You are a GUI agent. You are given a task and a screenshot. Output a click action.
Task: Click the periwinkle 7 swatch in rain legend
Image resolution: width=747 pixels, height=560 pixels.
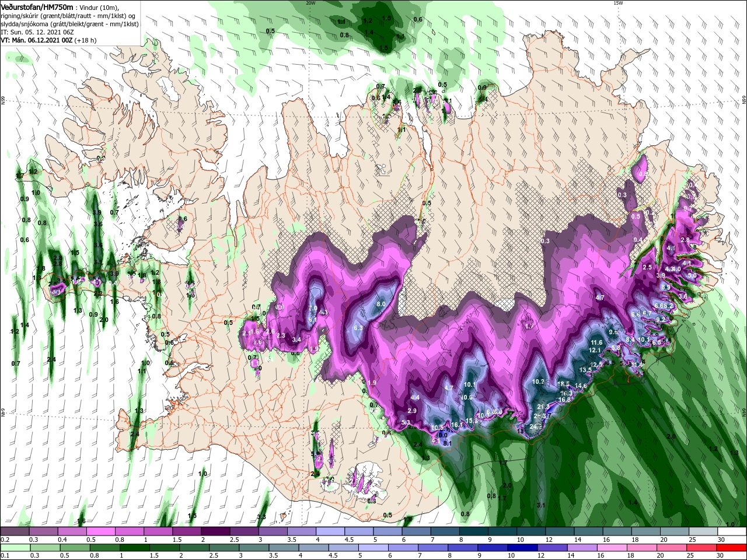tap(432, 548)
